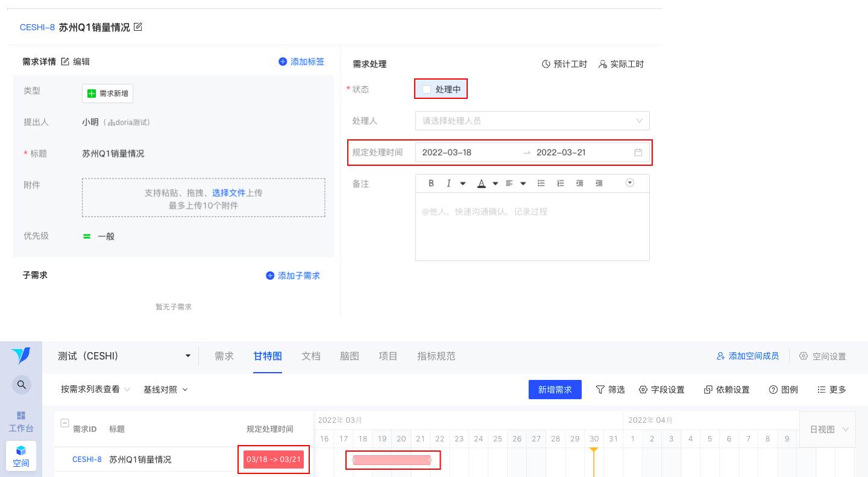Insert a bulleted list in the 备注 editor
Viewport: 868px width, 477px height.
(541, 183)
